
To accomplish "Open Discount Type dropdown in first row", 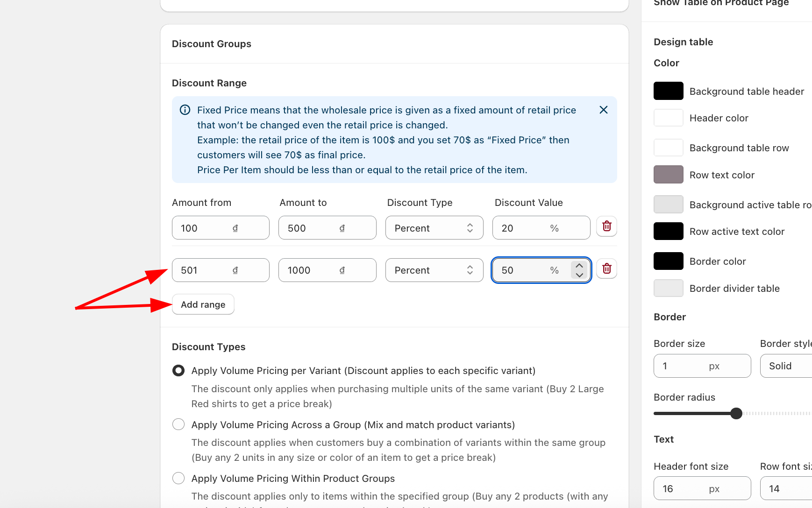I will (x=434, y=228).
